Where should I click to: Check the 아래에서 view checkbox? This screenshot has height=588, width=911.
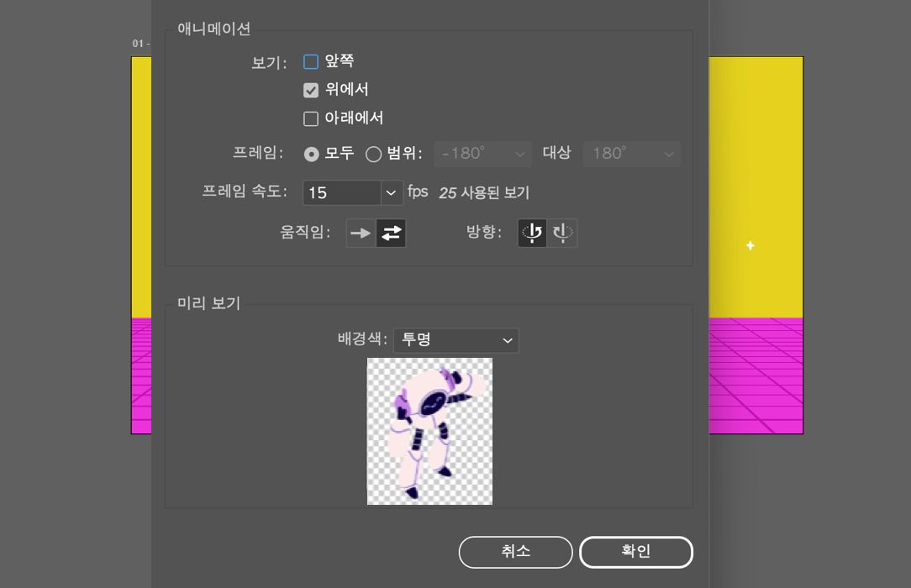[x=310, y=118]
